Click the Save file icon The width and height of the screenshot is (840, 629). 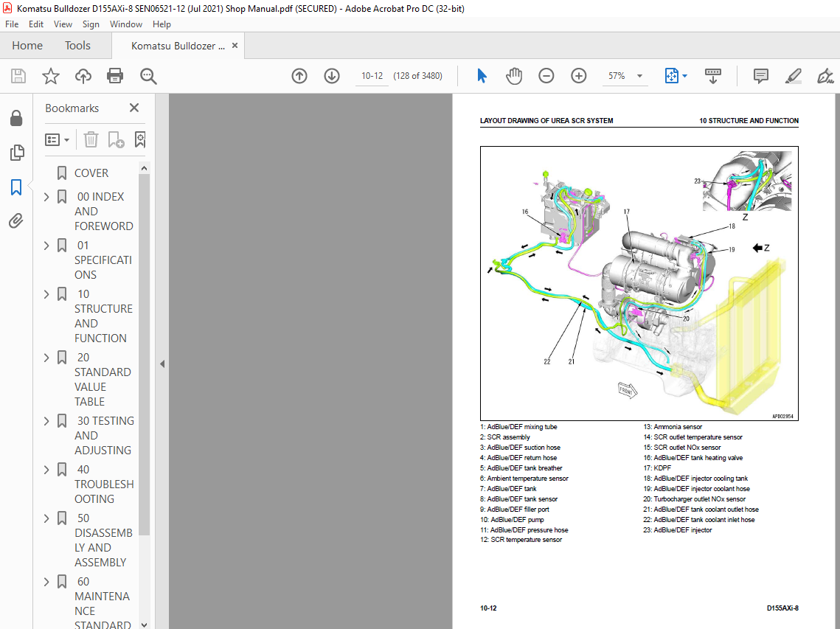click(x=18, y=76)
